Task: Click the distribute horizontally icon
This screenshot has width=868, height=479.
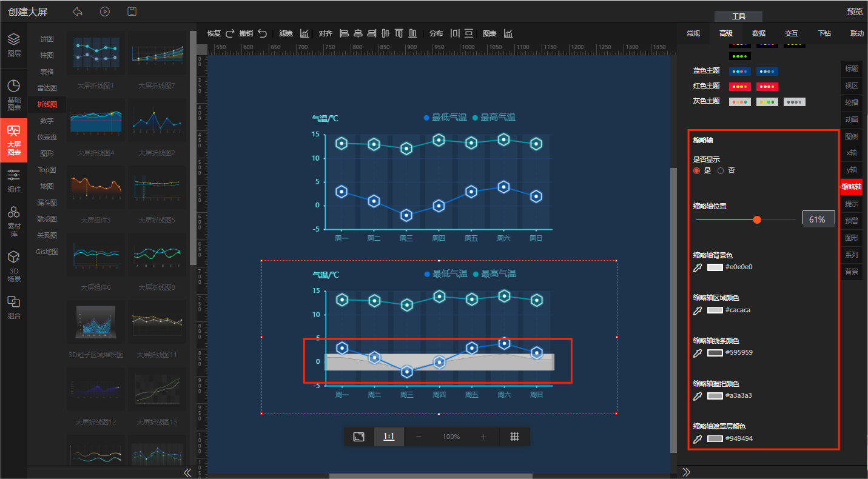Action: [455, 33]
